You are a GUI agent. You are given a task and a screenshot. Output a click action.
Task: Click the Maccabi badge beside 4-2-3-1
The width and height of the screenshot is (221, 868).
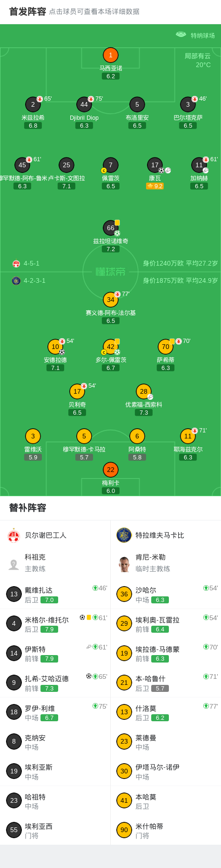(x=16, y=280)
